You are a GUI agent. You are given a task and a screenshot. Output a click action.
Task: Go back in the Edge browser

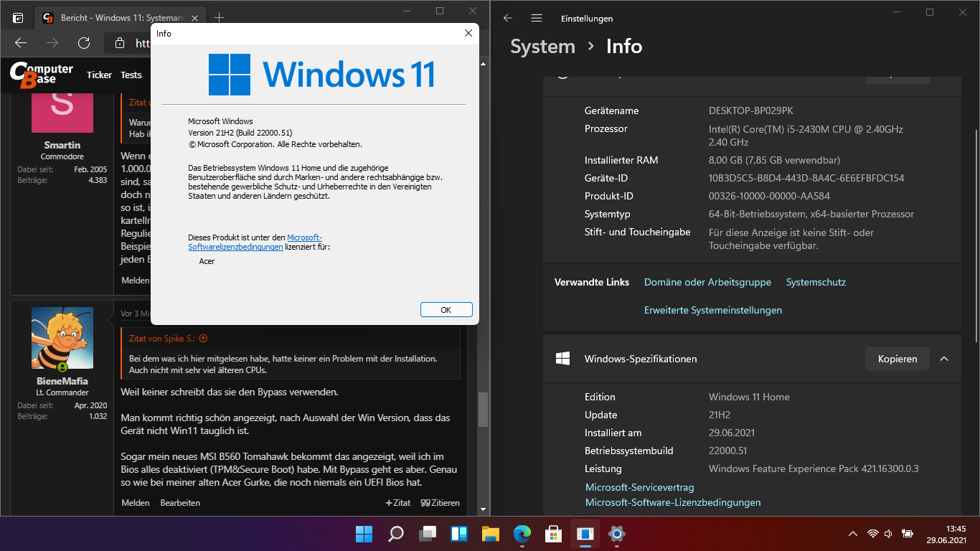(21, 43)
